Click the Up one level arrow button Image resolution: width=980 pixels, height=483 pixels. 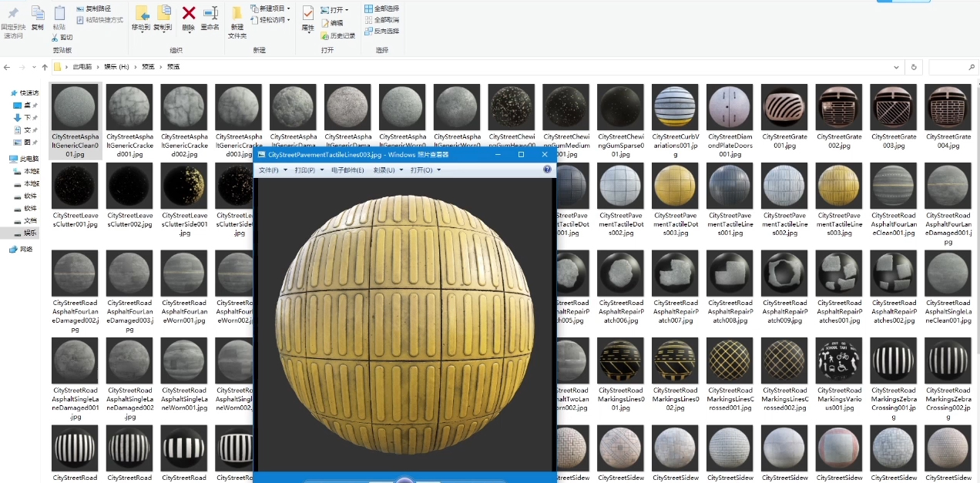[x=45, y=67]
